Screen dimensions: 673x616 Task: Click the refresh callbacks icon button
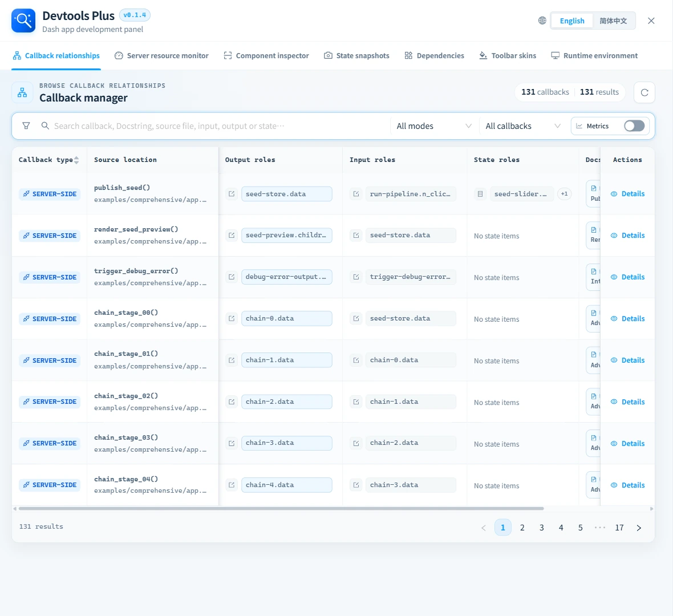(x=644, y=92)
